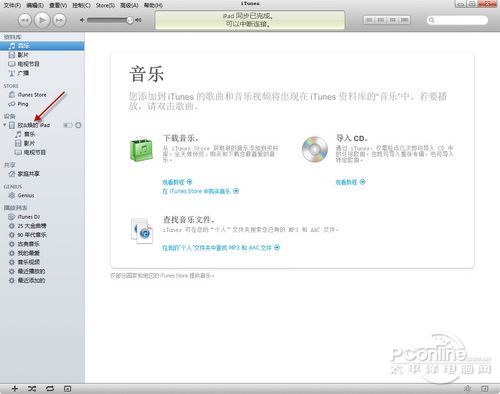The image size is (500, 394).
Task: Select 音乐 in the library section
Action: (42, 46)
